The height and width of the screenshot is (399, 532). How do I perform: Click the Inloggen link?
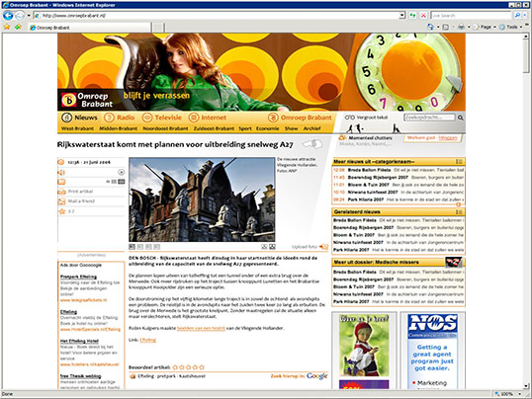tap(448, 137)
